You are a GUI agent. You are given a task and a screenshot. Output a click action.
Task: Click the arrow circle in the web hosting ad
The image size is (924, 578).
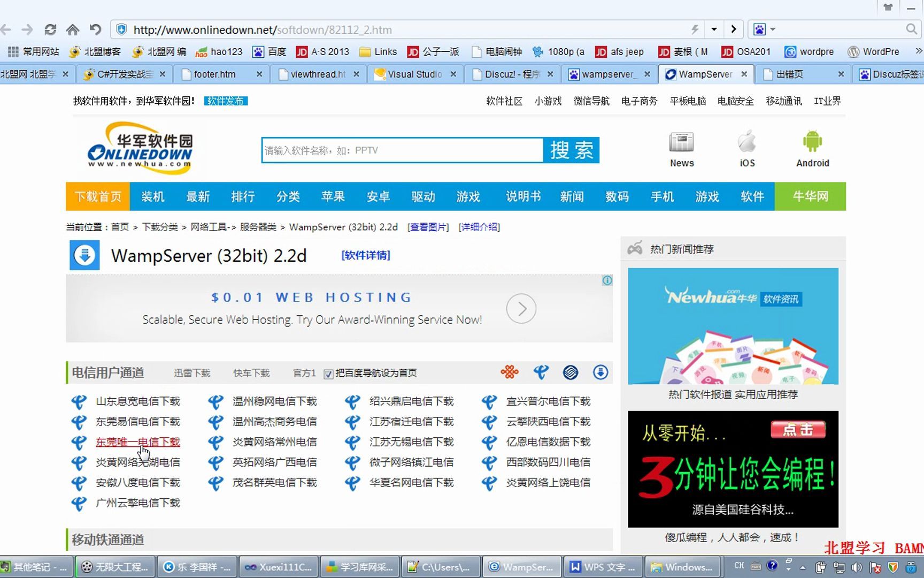pyautogui.click(x=521, y=309)
